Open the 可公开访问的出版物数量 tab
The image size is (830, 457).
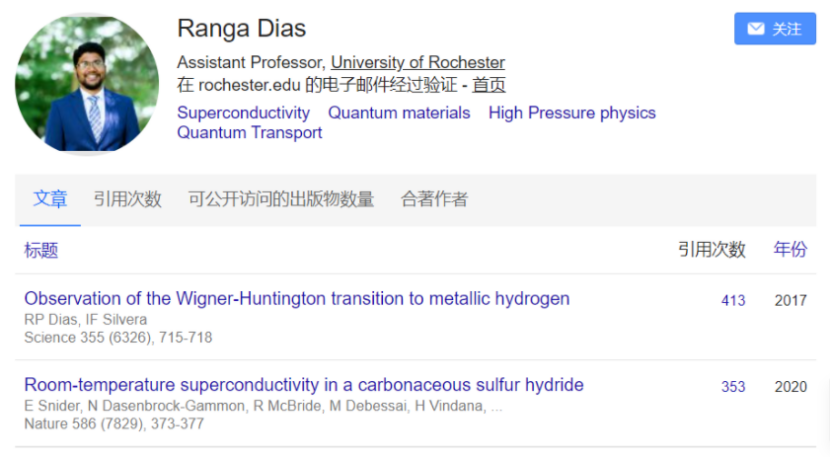click(281, 199)
